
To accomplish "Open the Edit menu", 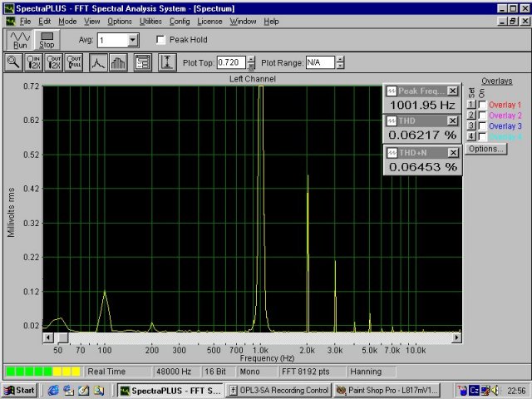I will (x=44, y=22).
